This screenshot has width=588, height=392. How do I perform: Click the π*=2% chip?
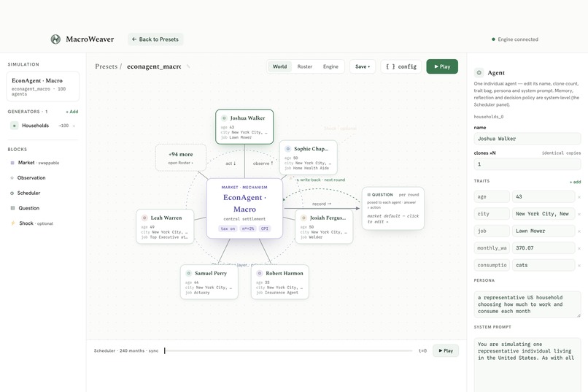(x=248, y=228)
